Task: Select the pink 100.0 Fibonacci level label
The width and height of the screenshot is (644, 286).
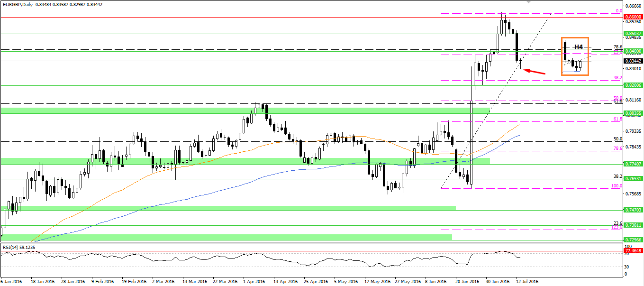Action: tap(616, 186)
